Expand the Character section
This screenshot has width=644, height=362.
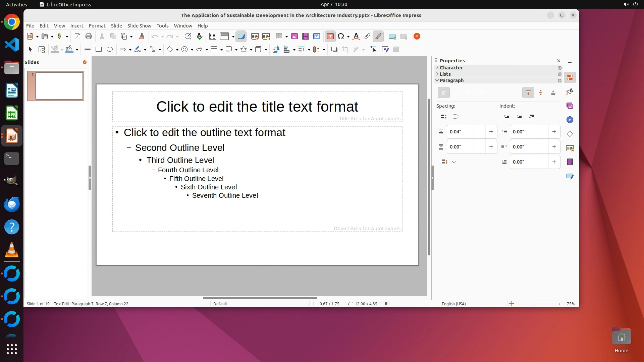(451, 68)
